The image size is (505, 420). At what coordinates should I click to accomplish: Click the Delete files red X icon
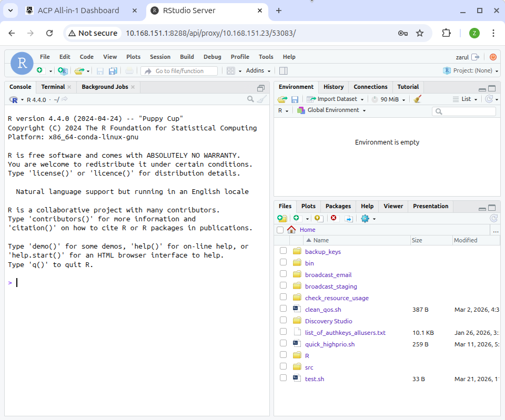pyautogui.click(x=334, y=218)
